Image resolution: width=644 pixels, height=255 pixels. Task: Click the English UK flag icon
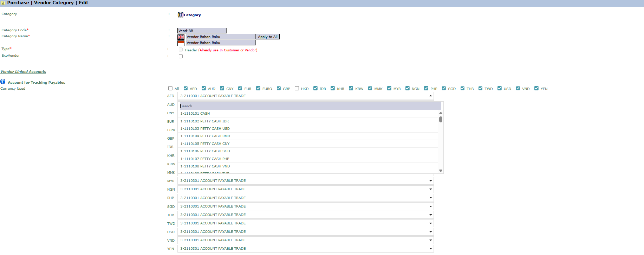pos(181,37)
